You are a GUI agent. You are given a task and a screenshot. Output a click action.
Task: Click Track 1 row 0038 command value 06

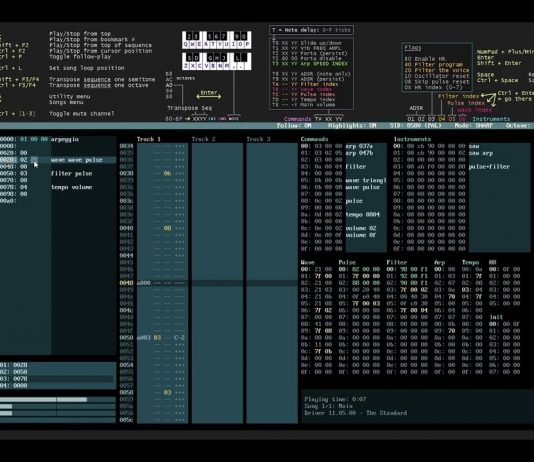[x=167, y=173]
